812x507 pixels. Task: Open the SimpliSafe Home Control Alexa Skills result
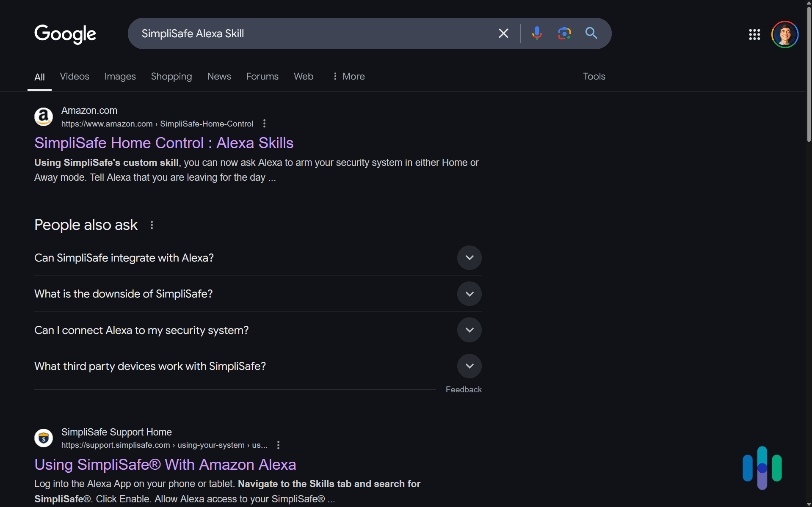click(163, 143)
